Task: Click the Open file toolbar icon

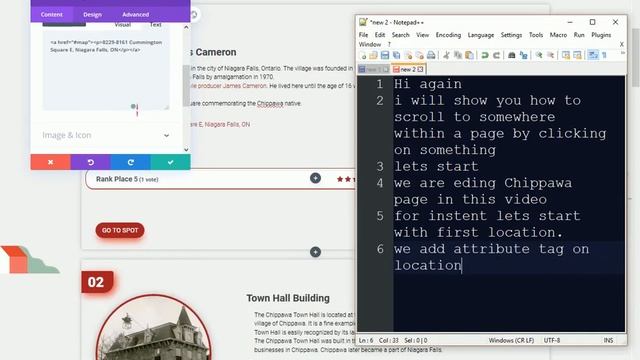Action: pyautogui.click(x=373, y=55)
